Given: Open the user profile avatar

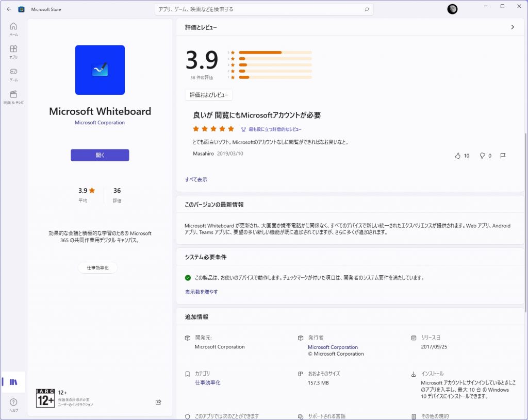Looking at the screenshot, I should (x=452, y=9).
